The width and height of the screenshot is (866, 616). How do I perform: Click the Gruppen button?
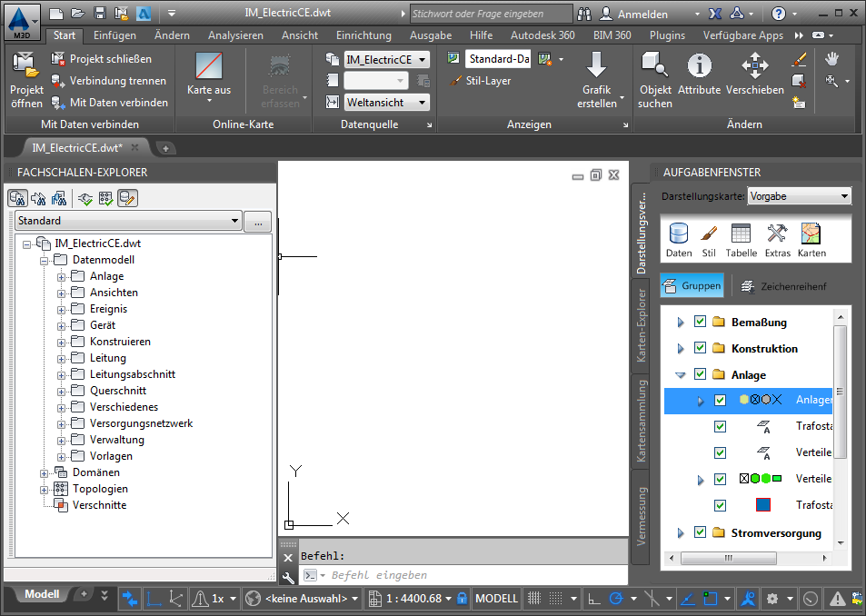coord(692,286)
